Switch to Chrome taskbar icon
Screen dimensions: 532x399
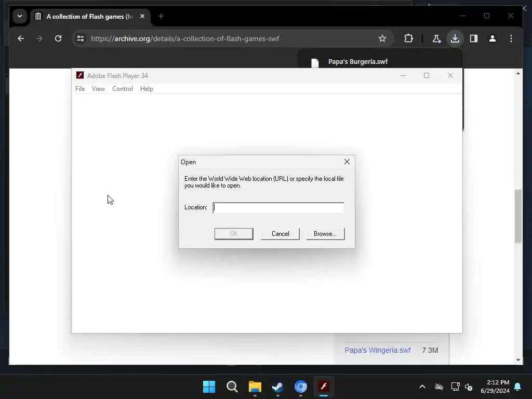pyautogui.click(x=301, y=387)
